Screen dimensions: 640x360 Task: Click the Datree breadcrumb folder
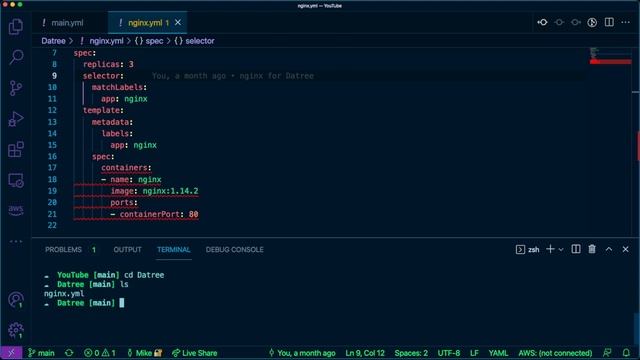point(53,41)
